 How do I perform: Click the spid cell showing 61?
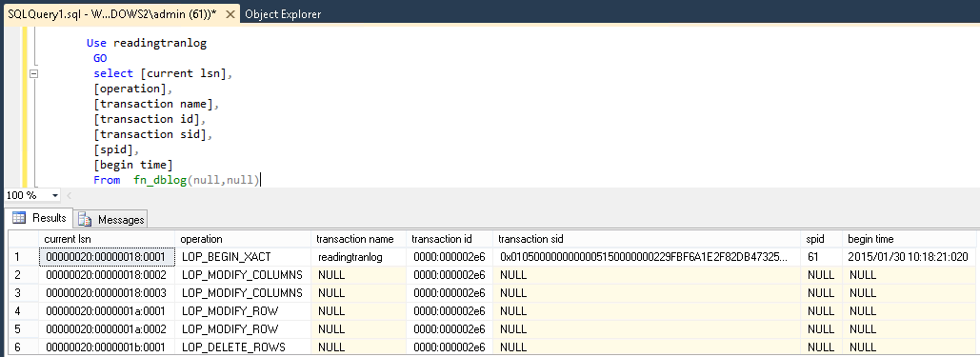[822, 257]
